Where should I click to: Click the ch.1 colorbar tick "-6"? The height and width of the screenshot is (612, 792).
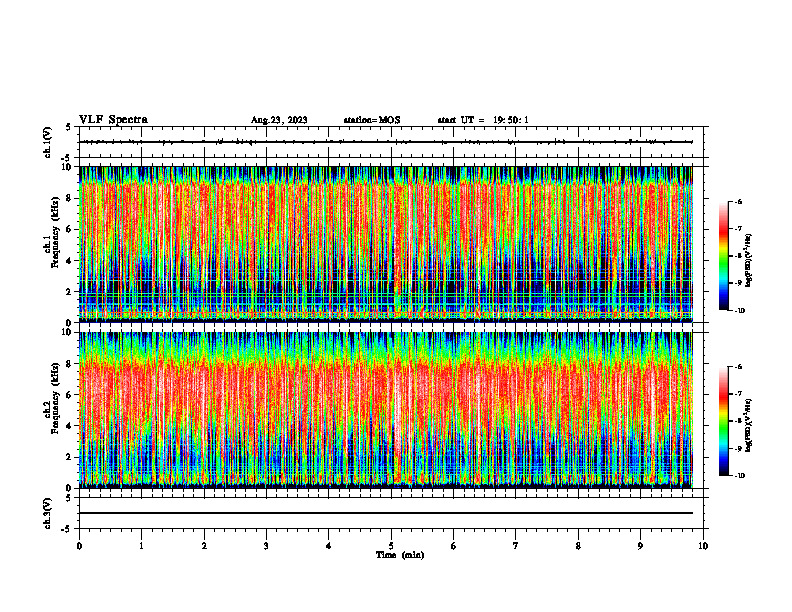738,201
